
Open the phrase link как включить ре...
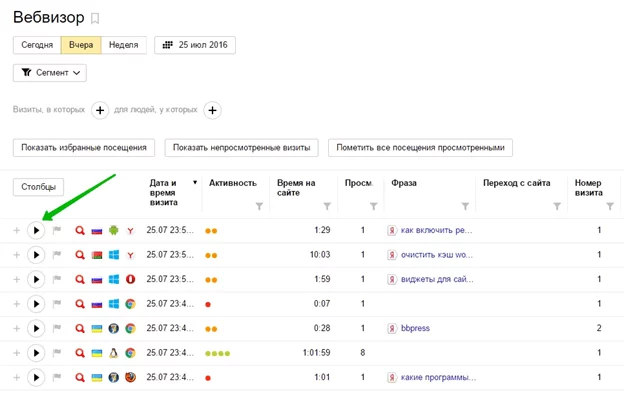click(x=436, y=230)
